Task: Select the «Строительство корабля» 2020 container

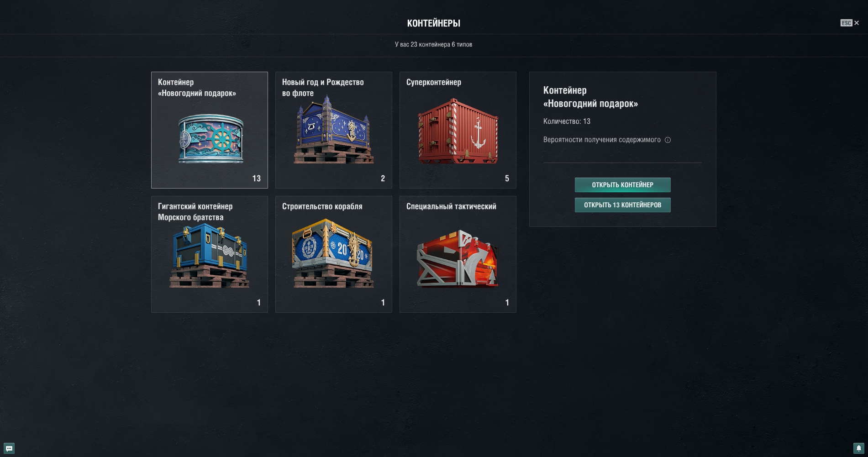Action: point(333,254)
